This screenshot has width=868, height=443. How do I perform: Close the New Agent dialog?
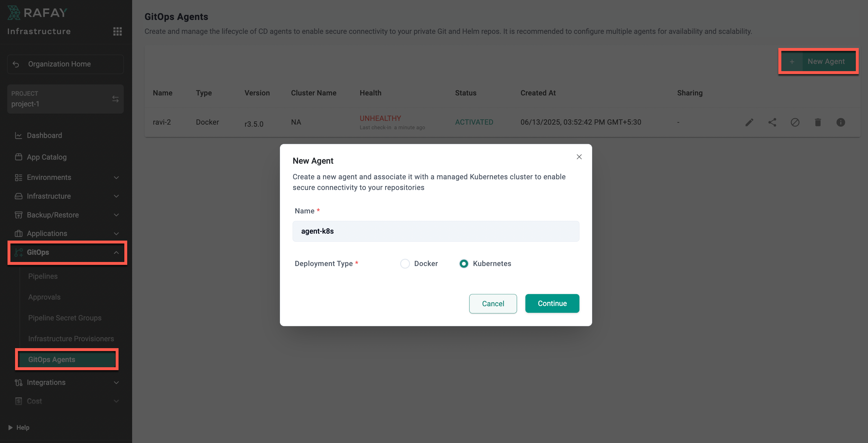[579, 157]
